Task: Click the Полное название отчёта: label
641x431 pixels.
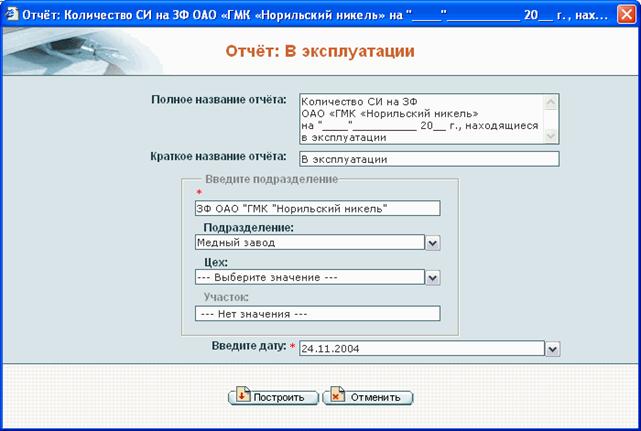Action: (219, 100)
